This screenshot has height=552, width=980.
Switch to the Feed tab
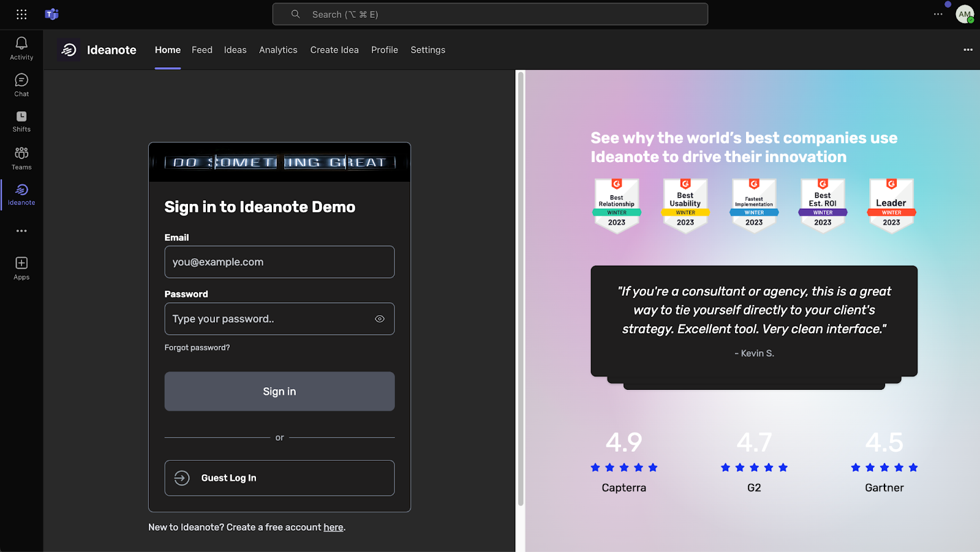(x=202, y=50)
